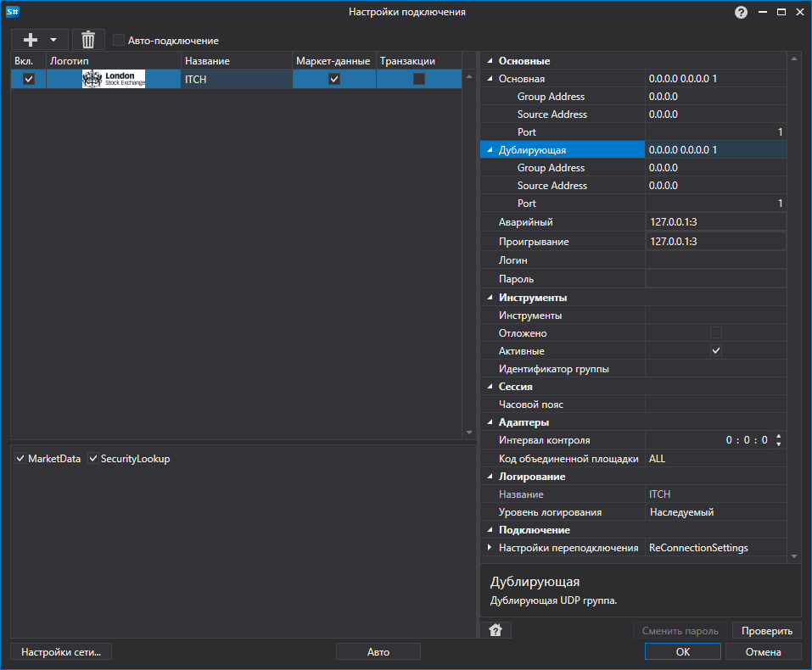Delete connection with trash bin icon

point(88,40)
